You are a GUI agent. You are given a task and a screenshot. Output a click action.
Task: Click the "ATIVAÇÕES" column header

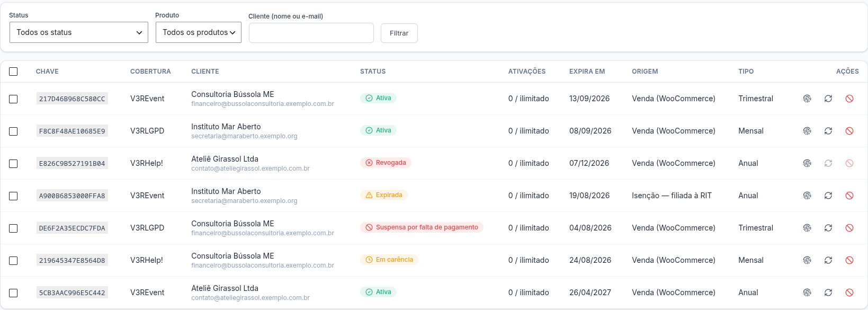(x=527, y=72)
